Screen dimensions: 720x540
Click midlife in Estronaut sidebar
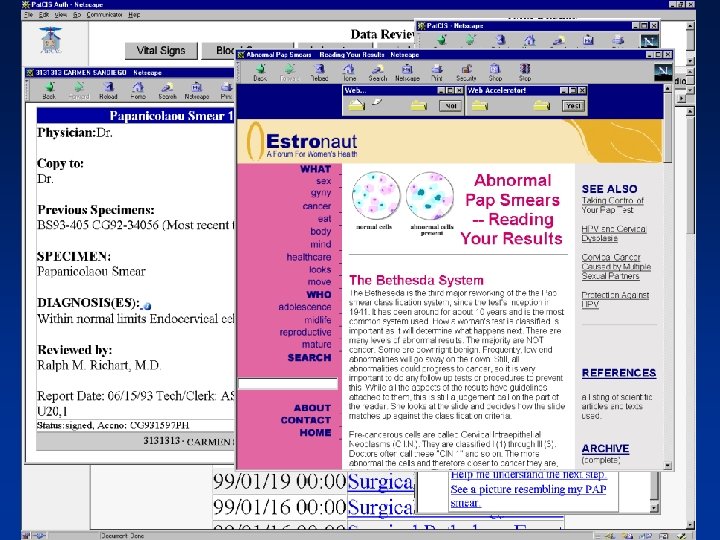coord(318,320)
